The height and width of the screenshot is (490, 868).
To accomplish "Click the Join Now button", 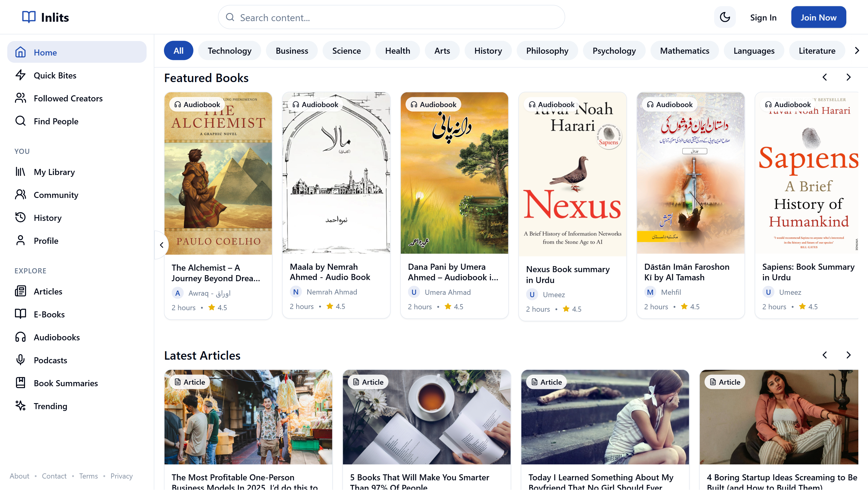I will 818,17.
